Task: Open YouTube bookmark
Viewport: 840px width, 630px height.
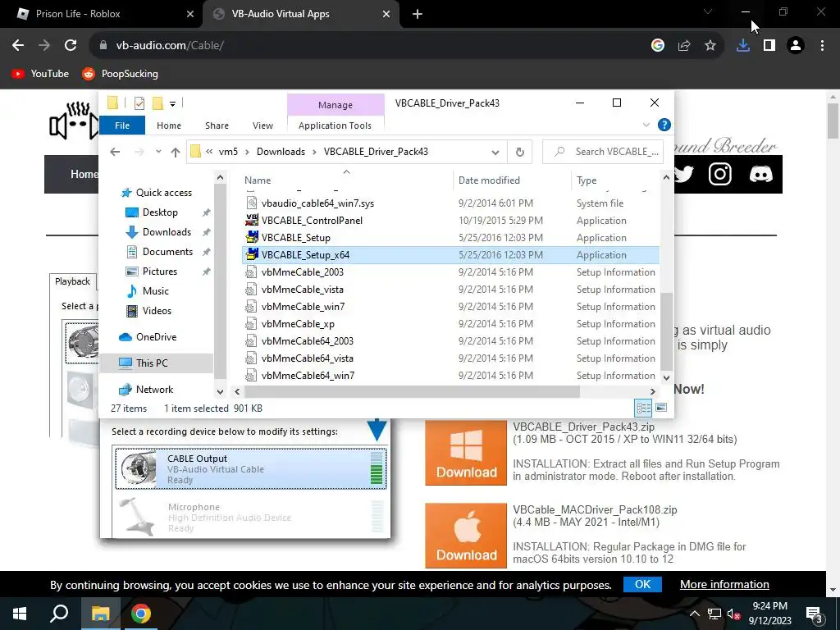Action: [x=40, y=74]
